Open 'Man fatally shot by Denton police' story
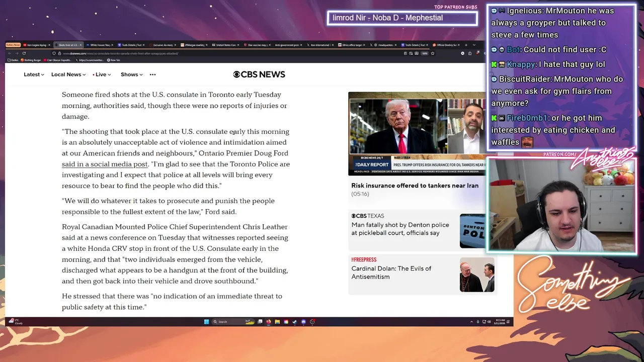 (400, 229)
